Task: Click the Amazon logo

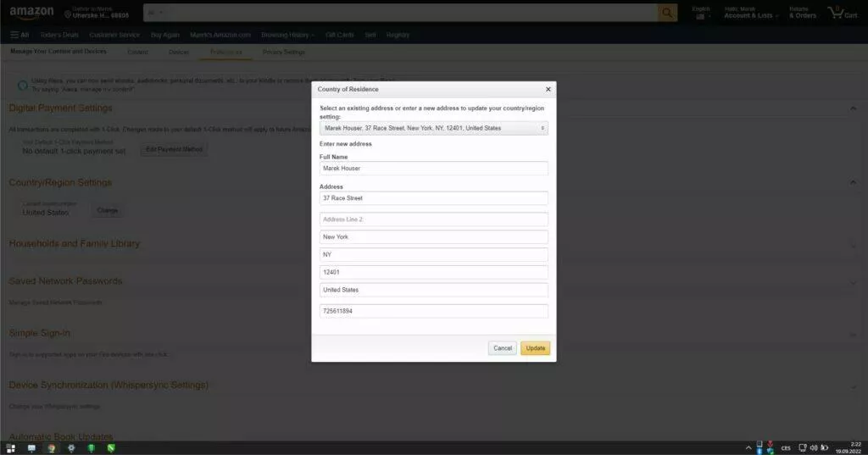Action: (x=31, y=12)
